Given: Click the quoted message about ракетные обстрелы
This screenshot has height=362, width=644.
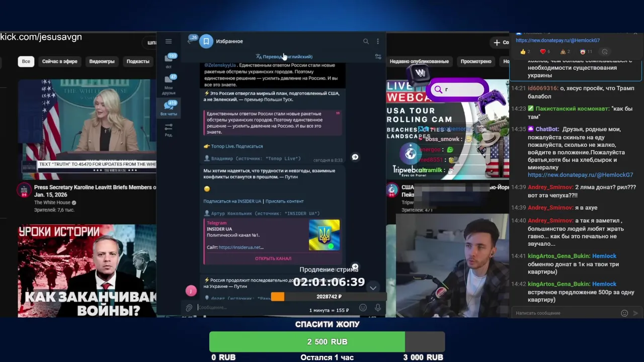Looking at the screenshot, I should 273,123.
